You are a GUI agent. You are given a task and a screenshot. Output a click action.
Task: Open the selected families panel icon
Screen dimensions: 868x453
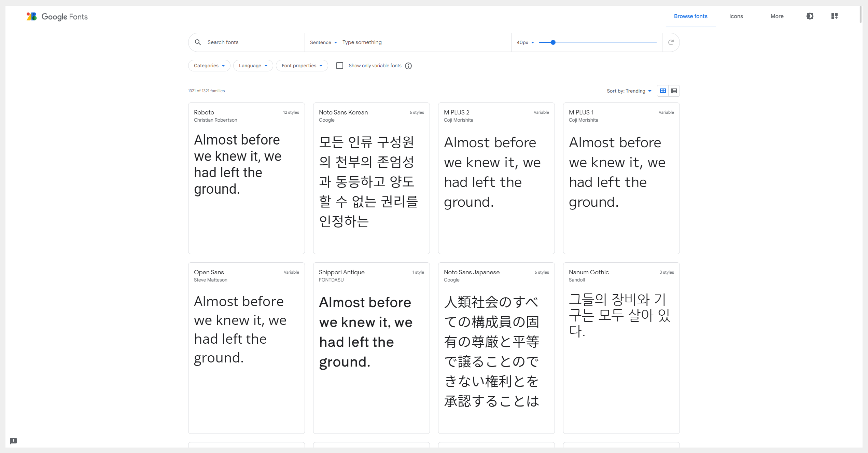coord(834,16)
